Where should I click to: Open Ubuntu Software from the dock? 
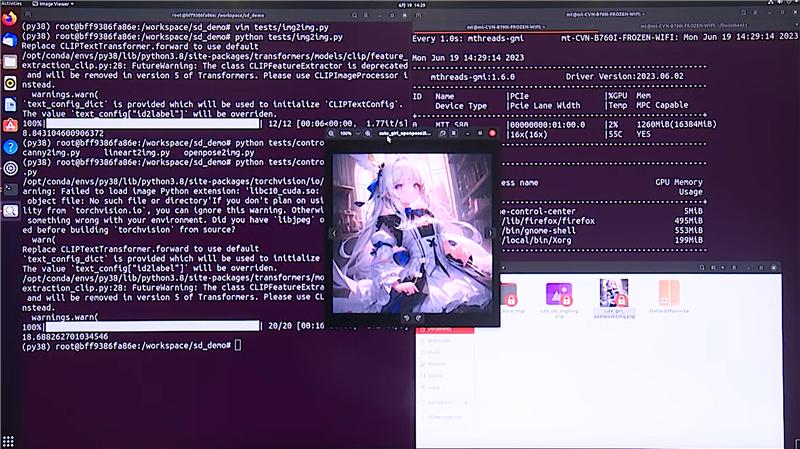(10, 126)
